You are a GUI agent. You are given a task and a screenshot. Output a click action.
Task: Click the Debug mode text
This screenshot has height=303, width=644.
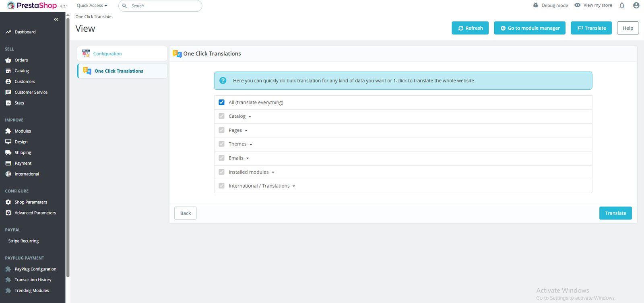click(555, 6)
